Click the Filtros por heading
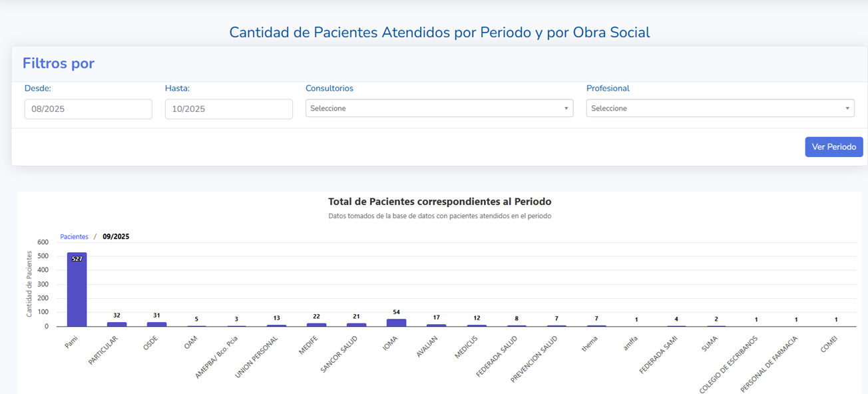The image size is (868, 394). 59,63
